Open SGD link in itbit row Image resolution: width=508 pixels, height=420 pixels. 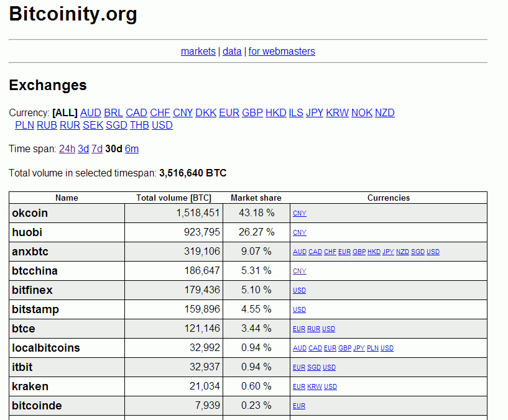tap(314, 368)
